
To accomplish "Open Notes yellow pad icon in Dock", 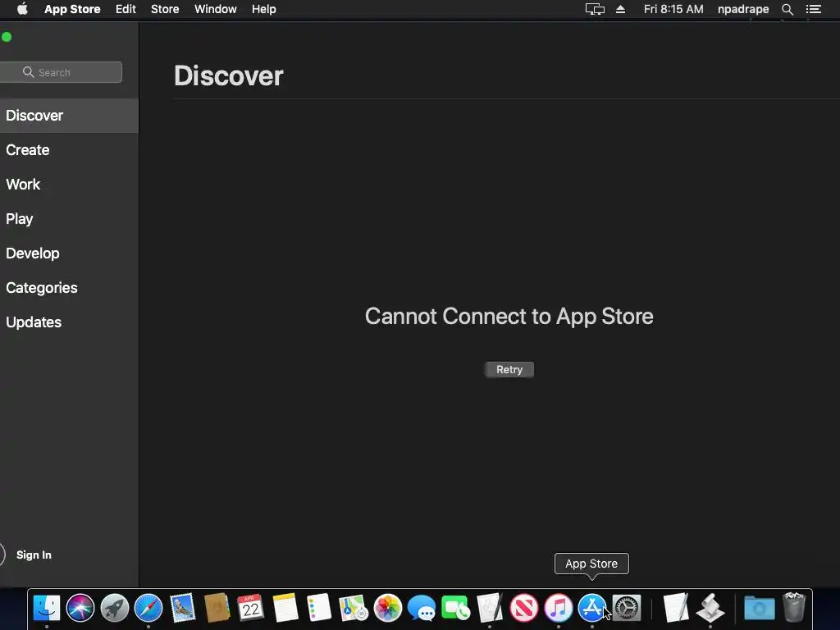I will pos(285,608).
